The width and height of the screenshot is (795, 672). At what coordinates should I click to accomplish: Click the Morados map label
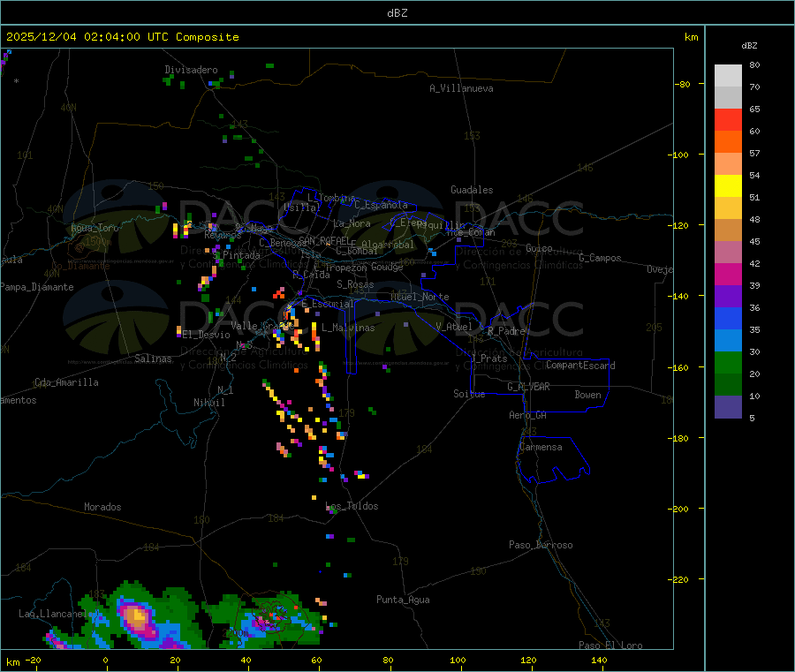coord(103,507)
